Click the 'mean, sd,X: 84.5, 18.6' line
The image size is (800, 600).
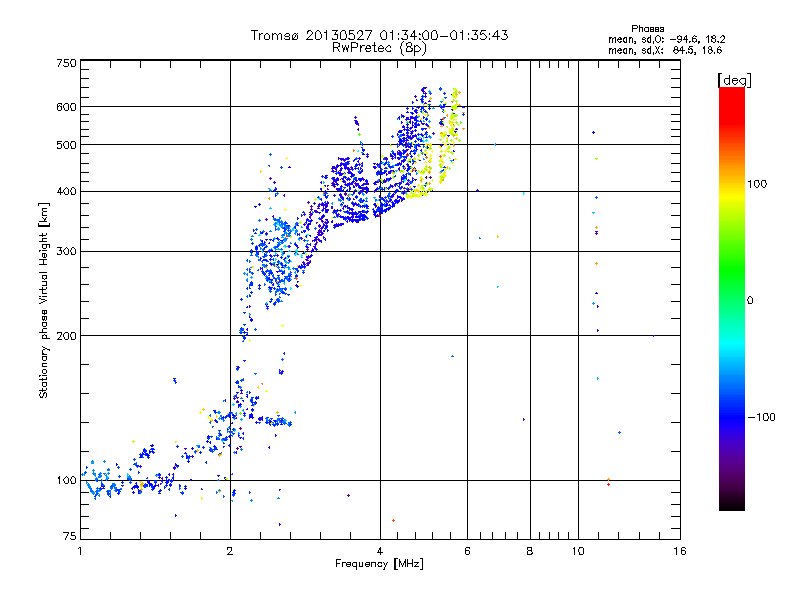665,50
